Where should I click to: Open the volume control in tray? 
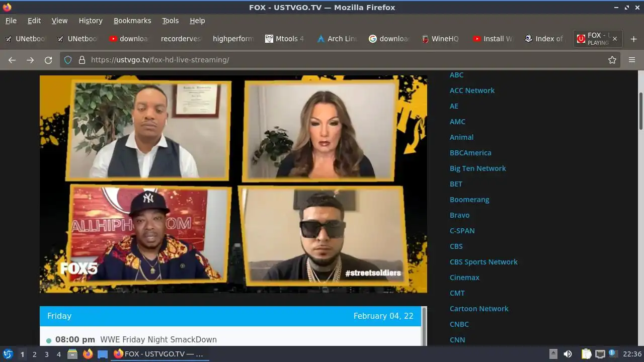568,354
